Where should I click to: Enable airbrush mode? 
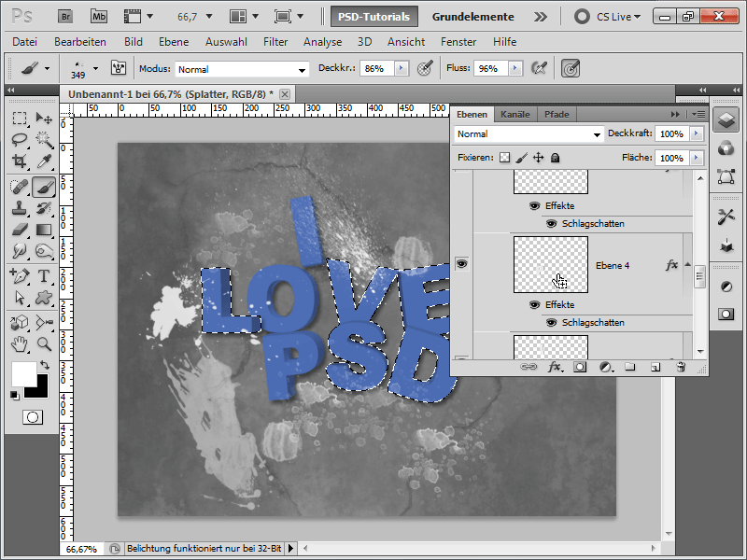click(x=539, y=68)
